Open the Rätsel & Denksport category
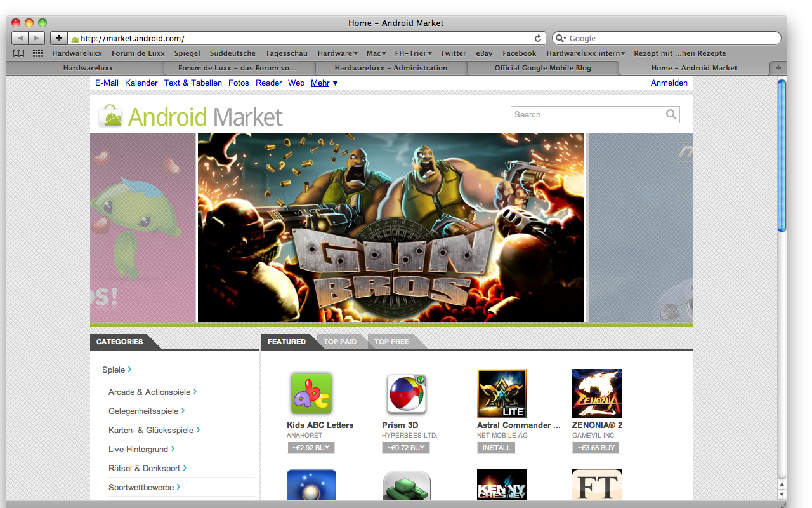Viewport: 812px width, 508px height. [148, 468]
